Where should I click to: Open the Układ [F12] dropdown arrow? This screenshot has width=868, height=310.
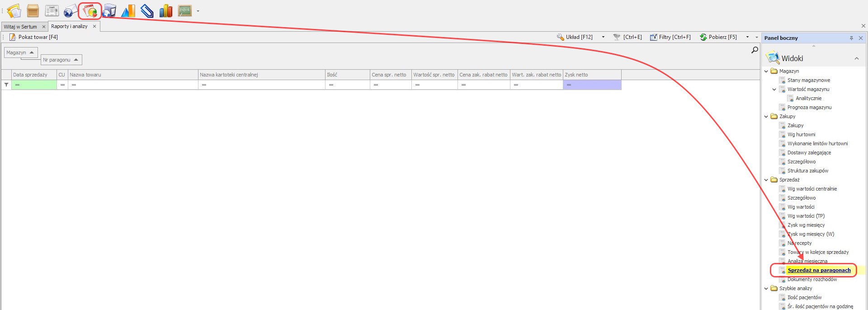point(603,37)
